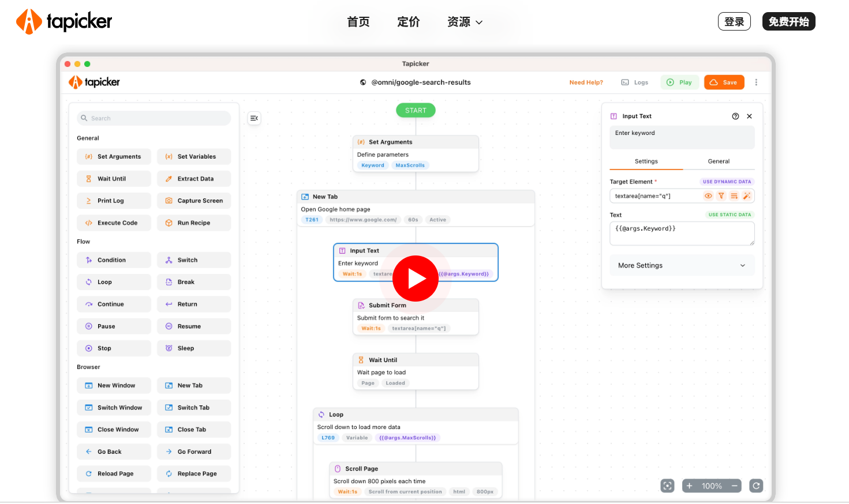Click the Need Help? link
Screen dimensions: 849x504
point(586,82)
